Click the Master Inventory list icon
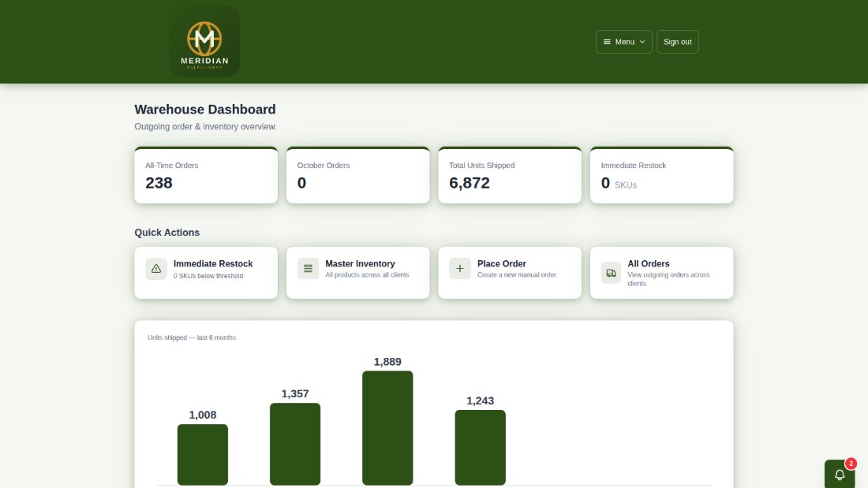The height and width of the screenshot is (488, 868). (308, 268)
